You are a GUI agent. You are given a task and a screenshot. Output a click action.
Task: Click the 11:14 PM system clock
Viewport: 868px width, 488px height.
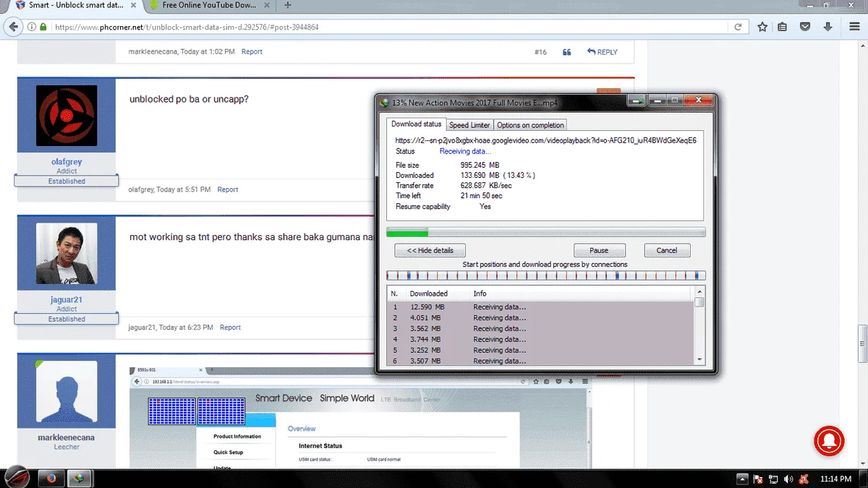(835, 479)
